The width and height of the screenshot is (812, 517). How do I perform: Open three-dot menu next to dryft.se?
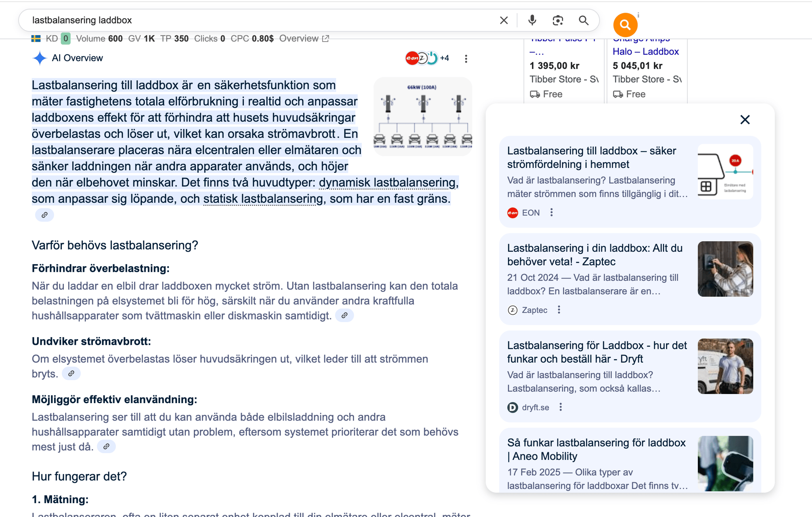click(x=561, y=407)
